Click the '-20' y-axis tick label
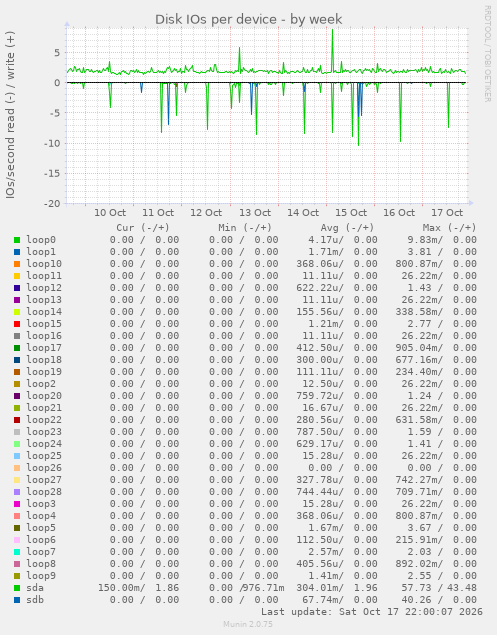497x635 pixels. coord(52,204)
